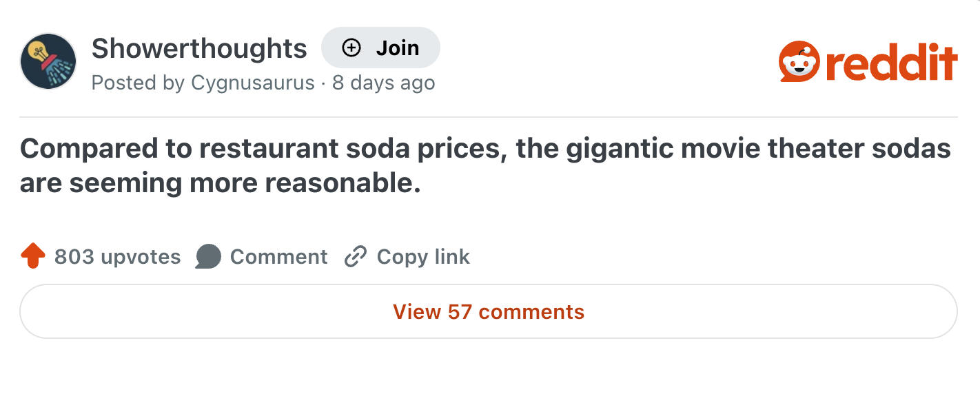Screen dimensions: 980x405
Task: Click the chain-link icon next to Copy link
Action: [x=355, y=256]
